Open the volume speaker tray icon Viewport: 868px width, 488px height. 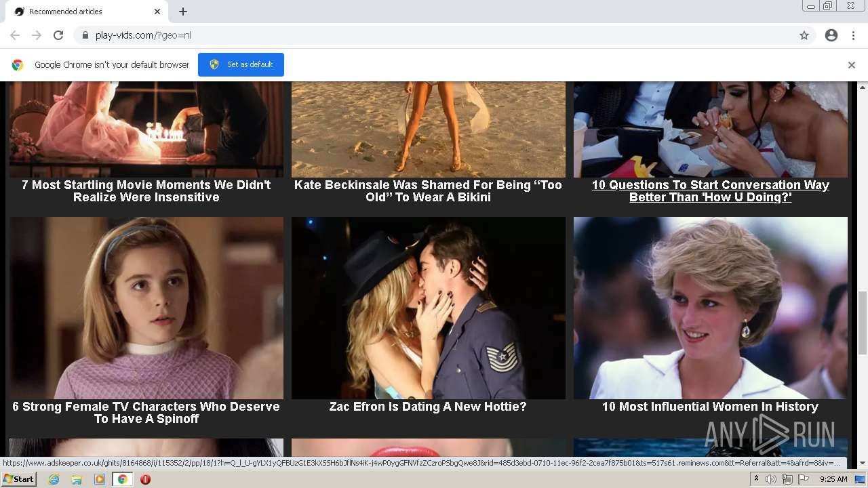coord(771,479)
